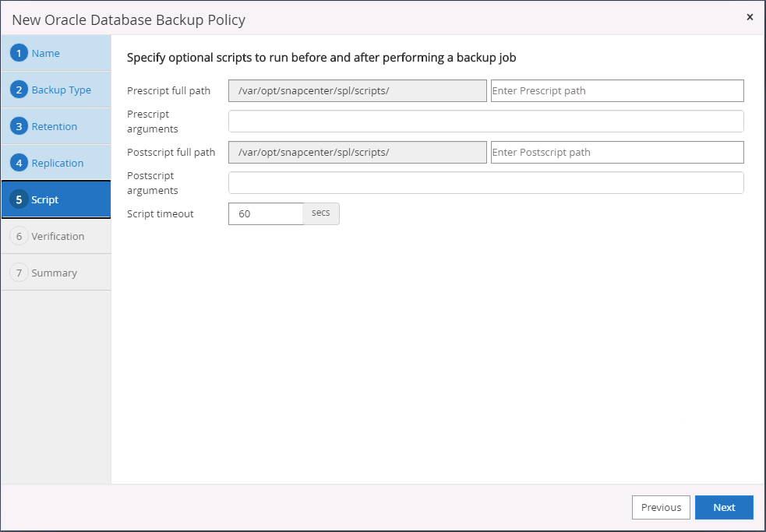The width and height of the screenshot is (766, 532).
Task: Click the Script timeout value field
Action: [265, 213]
